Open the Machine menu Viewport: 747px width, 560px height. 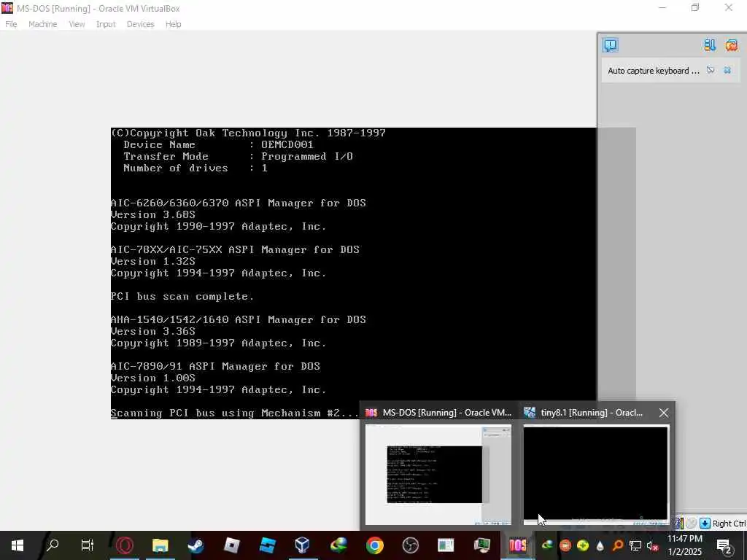(42, 24)
